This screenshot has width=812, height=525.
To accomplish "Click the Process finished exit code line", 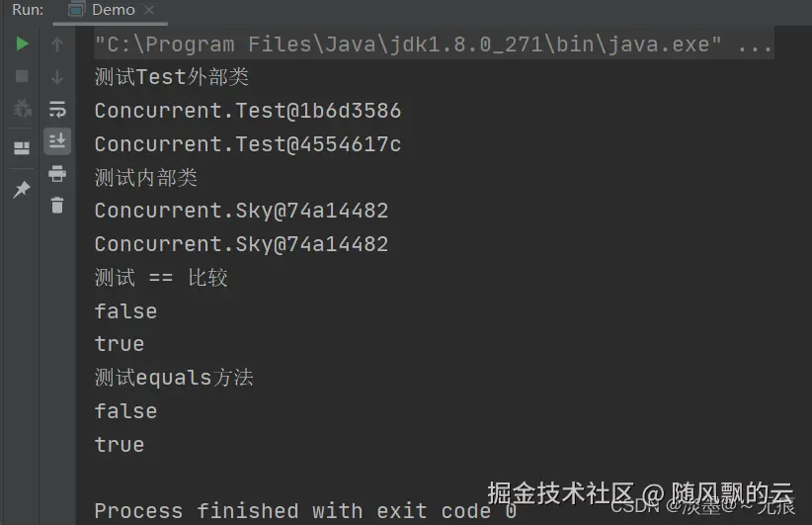I will coord(304,511).
